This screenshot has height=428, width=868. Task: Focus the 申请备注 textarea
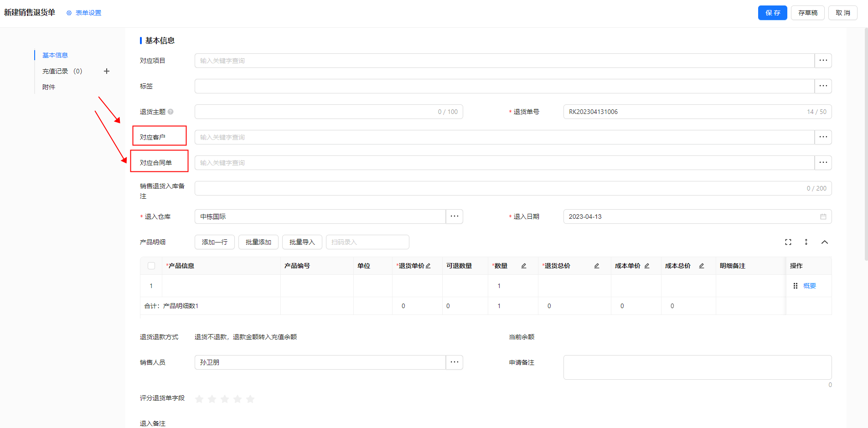697,367
